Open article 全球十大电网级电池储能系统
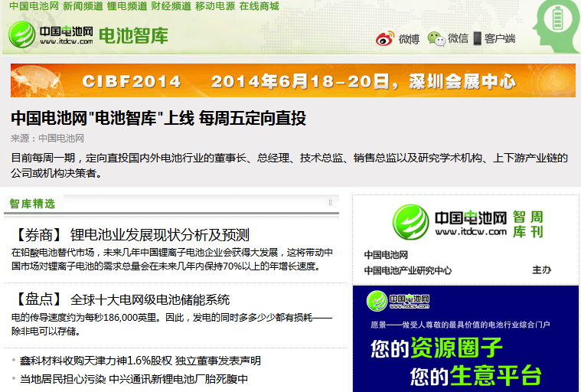581x392 pixels. 149,299
